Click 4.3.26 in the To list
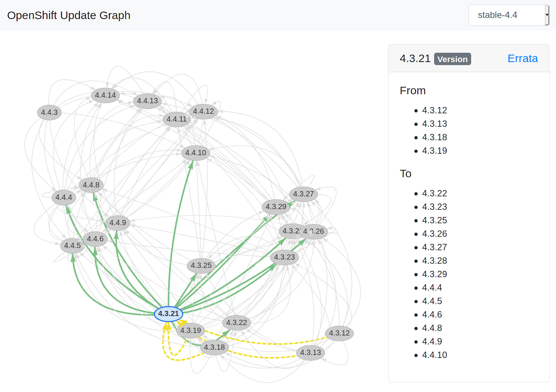Image resolution: width=556 pixels, height=392 pixels. pyautogui.click(x=434, y=234)
